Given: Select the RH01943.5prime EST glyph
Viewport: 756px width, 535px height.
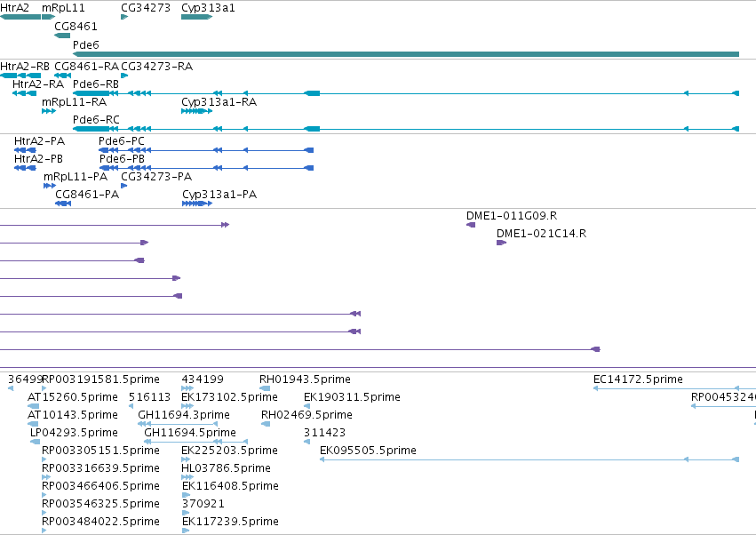Looking at the screenshot, I should (x=265, y=388).
